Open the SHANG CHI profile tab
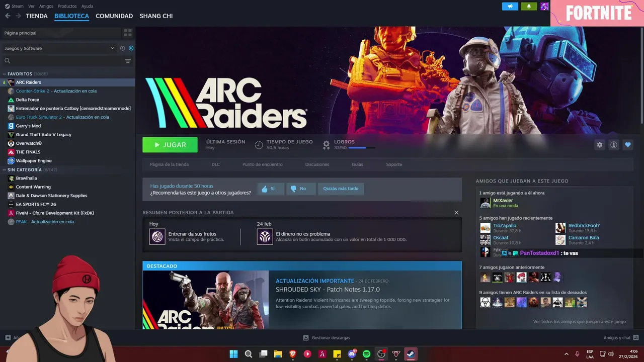This screenshot has width=644, height=362. tap(156, 16)
